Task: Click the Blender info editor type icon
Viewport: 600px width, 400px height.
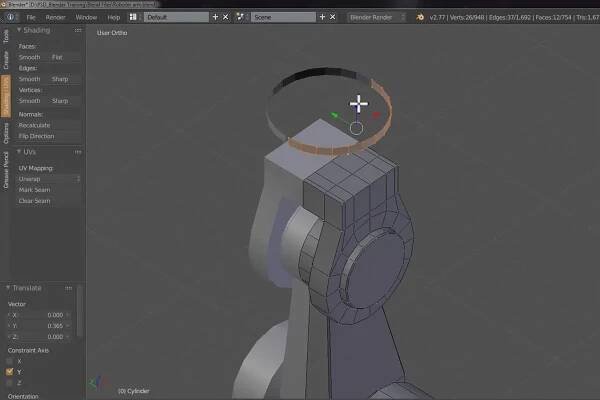Action: tap(8, 17)
